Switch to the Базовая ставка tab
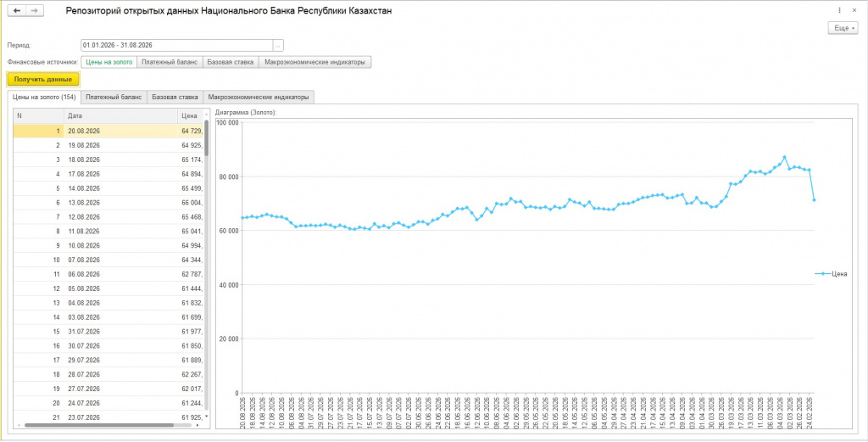Image resolution: width=868 pixels, height=442 pixels. (175, 97)
